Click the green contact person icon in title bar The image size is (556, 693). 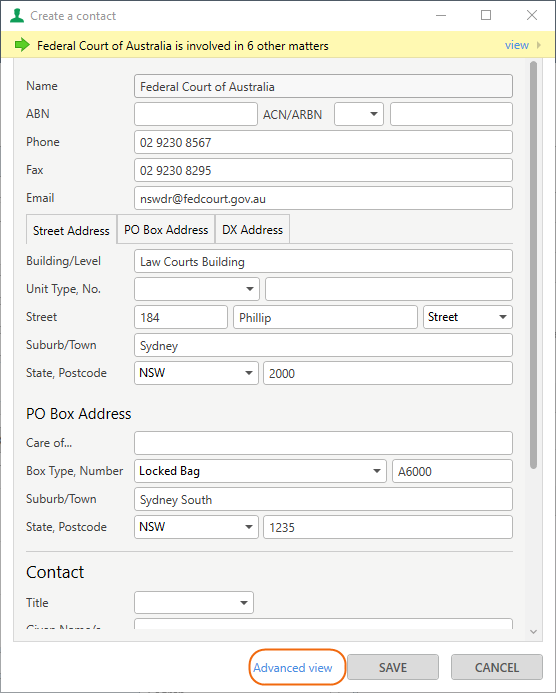pyautogui.click(x=17, y=15)
